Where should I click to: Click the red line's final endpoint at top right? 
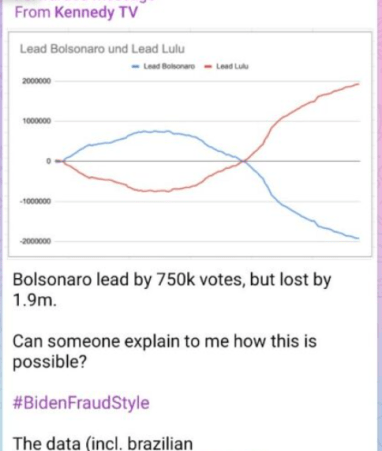tap(358, 84)
